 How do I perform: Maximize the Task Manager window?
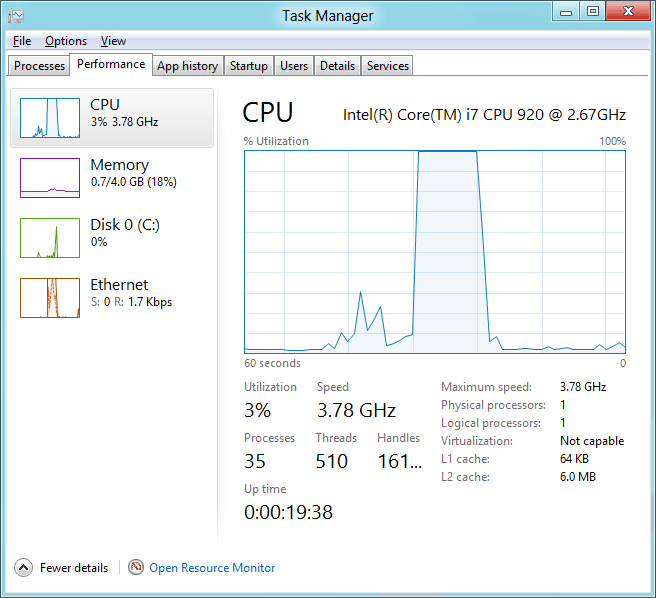(x=592, y=12)
